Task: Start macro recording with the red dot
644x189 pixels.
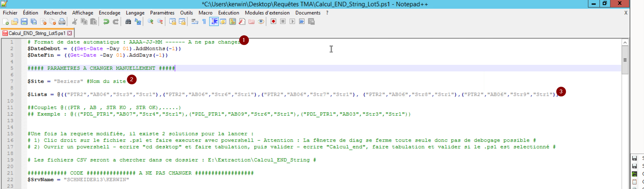Action: (x=273, y=22)
